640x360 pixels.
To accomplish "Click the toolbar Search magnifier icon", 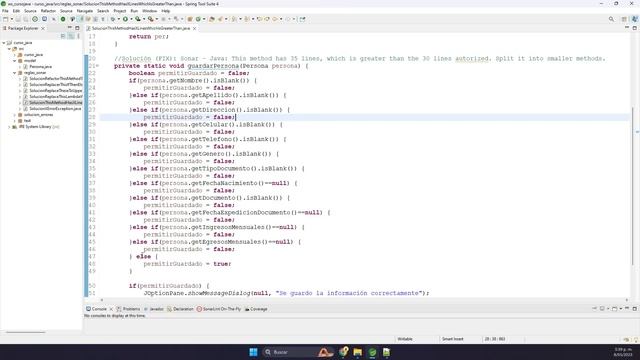I will point(611,19).
